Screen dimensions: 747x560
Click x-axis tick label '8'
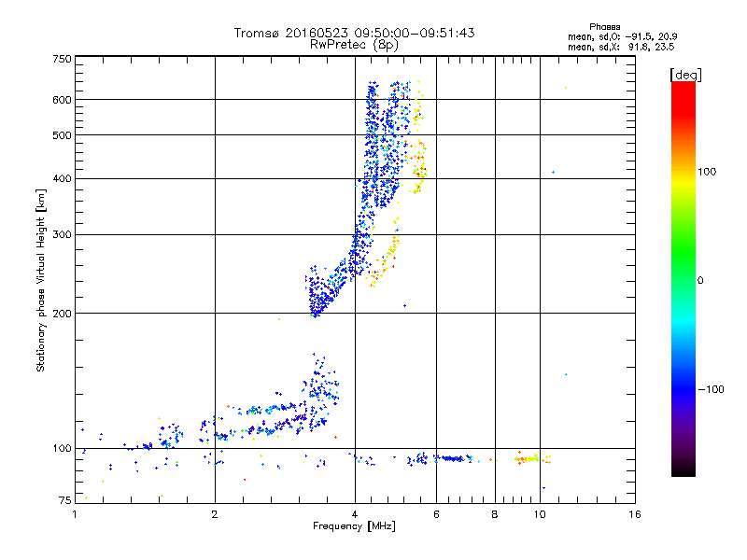495,514
